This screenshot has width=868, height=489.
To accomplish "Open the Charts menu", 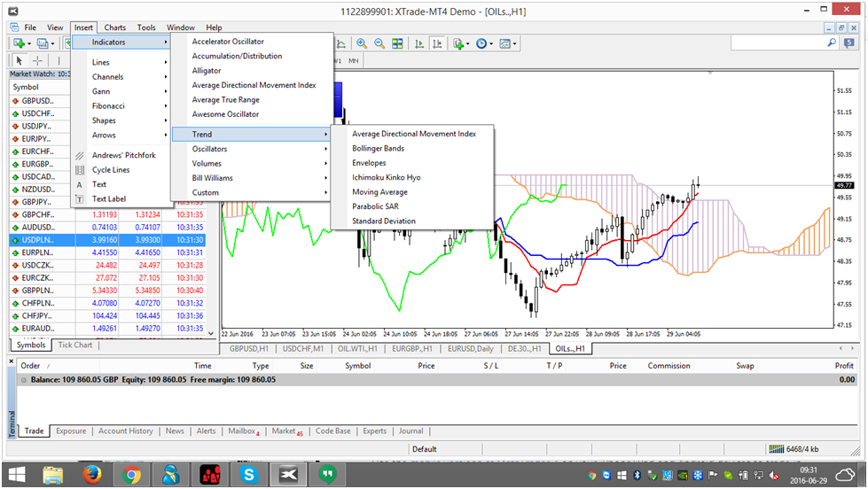I will [x=114, y=27].
